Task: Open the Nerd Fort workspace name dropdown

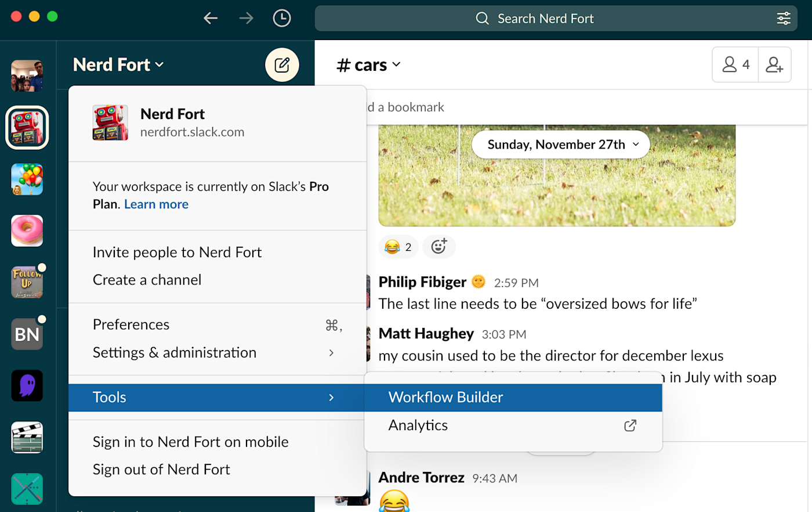Action: coord(118,64)
